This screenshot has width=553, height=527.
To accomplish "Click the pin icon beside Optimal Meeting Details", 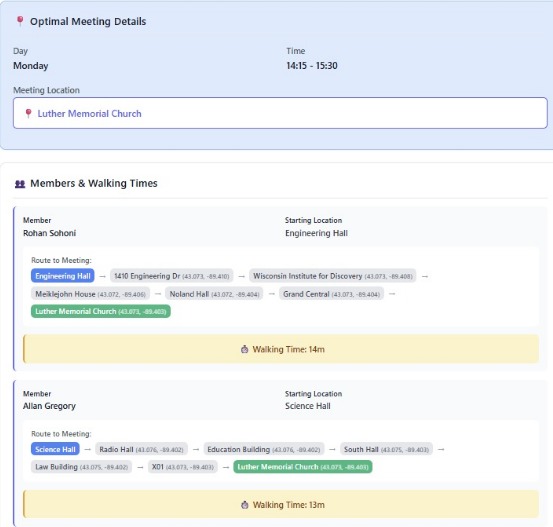I will point(20,21).
